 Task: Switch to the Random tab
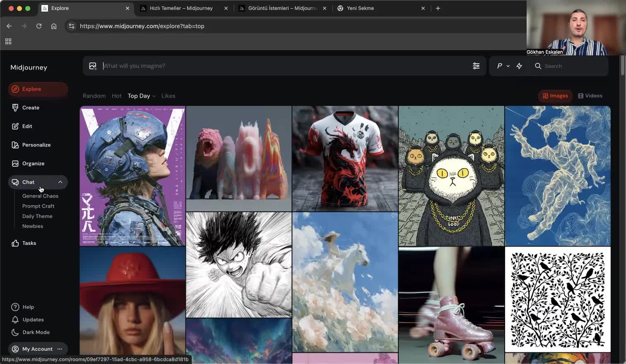[94, 96]
